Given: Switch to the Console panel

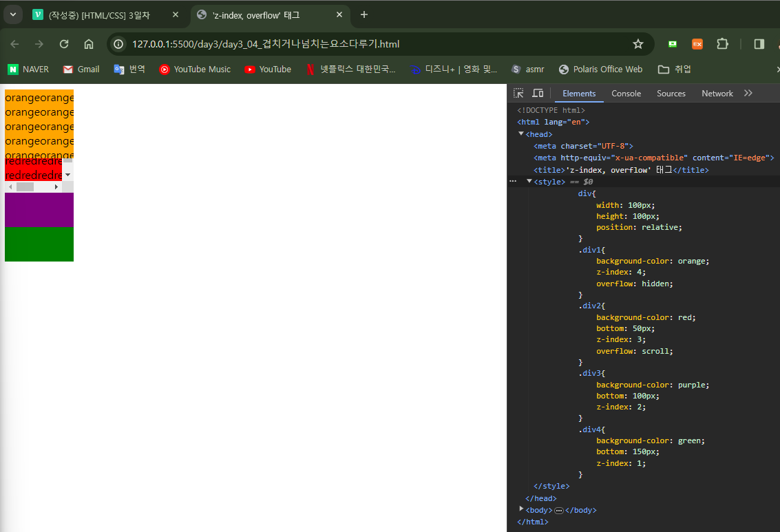Looking at the screenshot, I should click(x=626, y=94).
